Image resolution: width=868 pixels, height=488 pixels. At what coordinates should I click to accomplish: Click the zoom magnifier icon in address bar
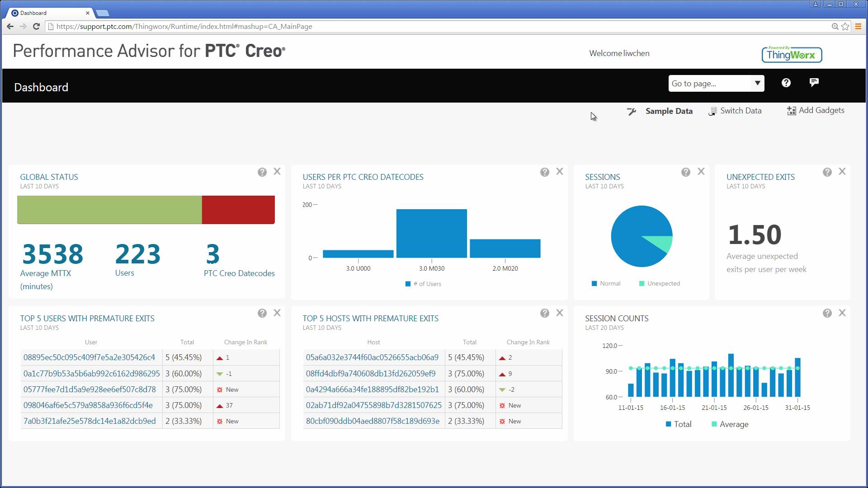pos(835,27)
